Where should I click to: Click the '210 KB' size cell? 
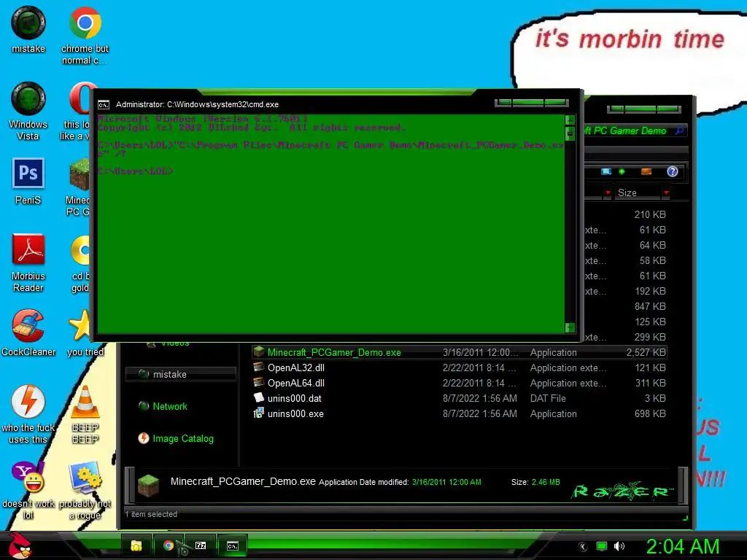coord(650,215)
